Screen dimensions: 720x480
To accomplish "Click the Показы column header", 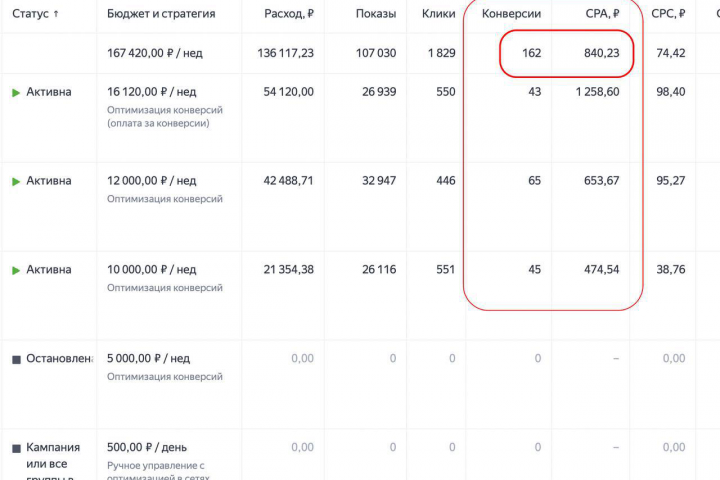I will (x=376, y=14).
